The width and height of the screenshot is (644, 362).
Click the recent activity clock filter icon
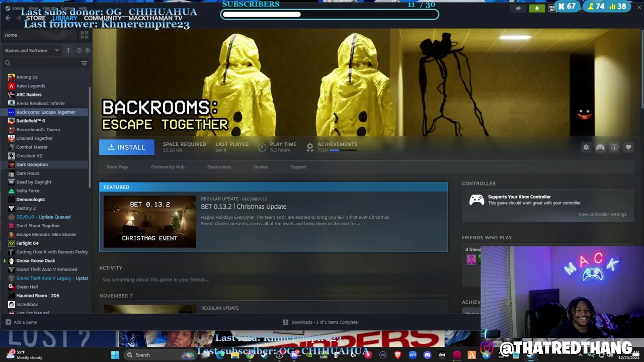pos(79,50)
